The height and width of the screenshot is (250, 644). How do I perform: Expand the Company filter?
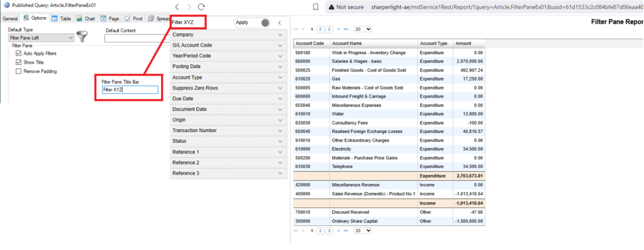(228, 35)
